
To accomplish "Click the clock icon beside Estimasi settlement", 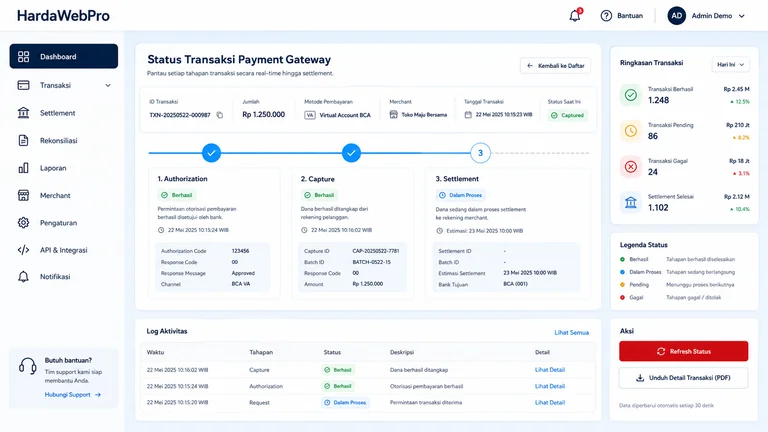I will pyautogui.click(x=439, y=231).
